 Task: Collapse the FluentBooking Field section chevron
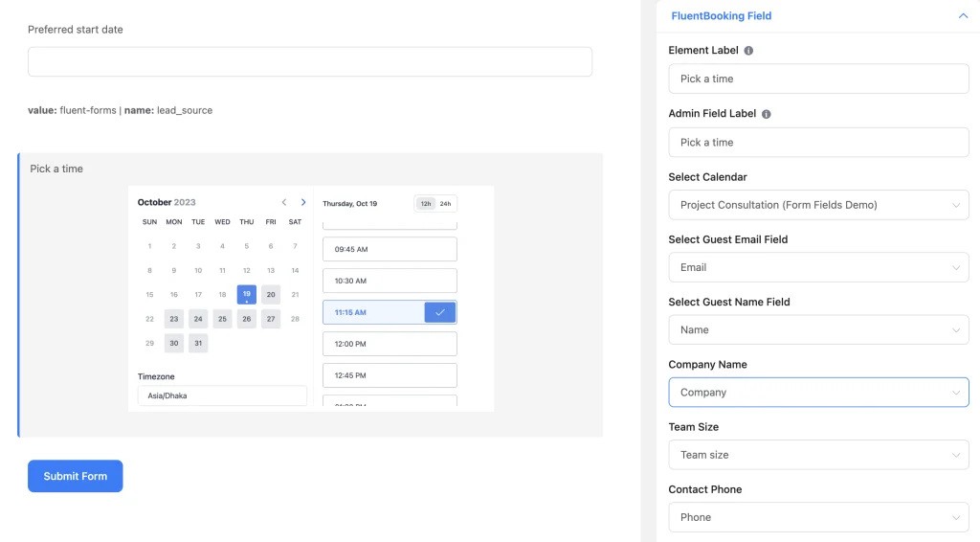[963, 15]
